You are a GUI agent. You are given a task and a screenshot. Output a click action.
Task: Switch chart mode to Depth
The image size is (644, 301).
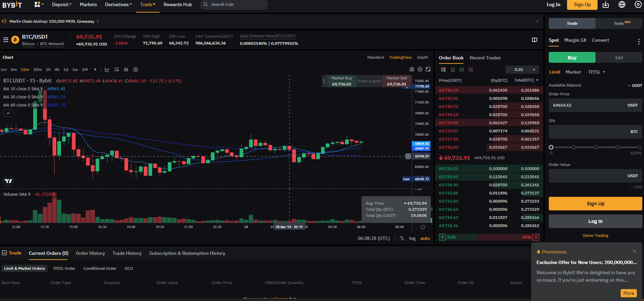(422, 57)
